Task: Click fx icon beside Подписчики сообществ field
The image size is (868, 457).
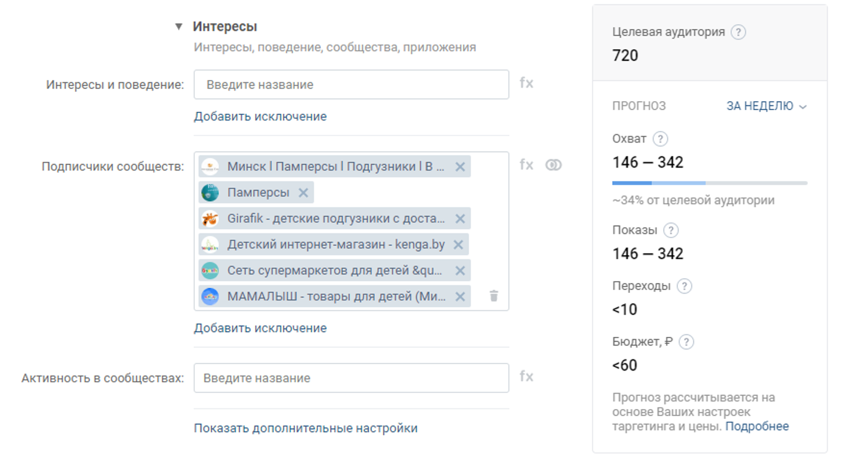Action: (x=526, y=165)
